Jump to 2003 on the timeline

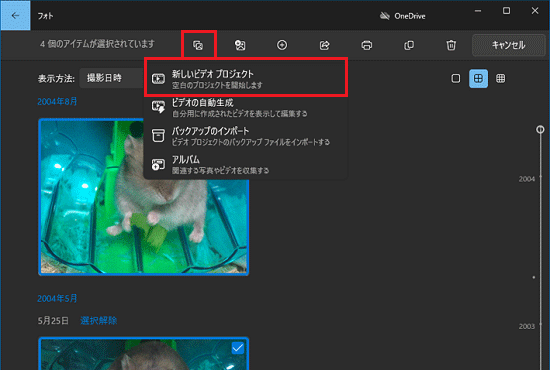tap(526, 327)
